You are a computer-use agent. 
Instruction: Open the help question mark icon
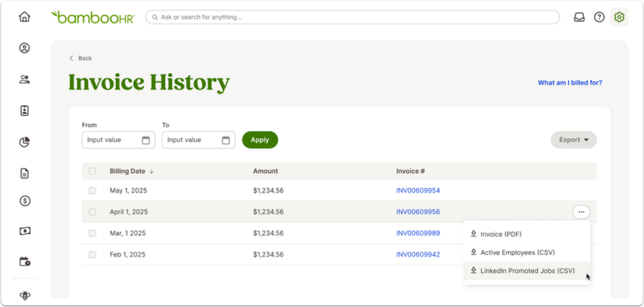click(600, 17)
